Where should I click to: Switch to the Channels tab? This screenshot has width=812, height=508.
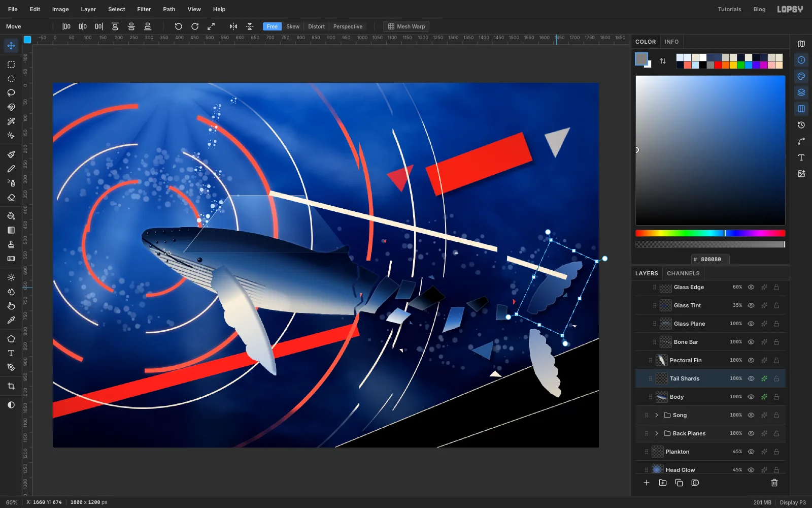[x=683, y=273]
